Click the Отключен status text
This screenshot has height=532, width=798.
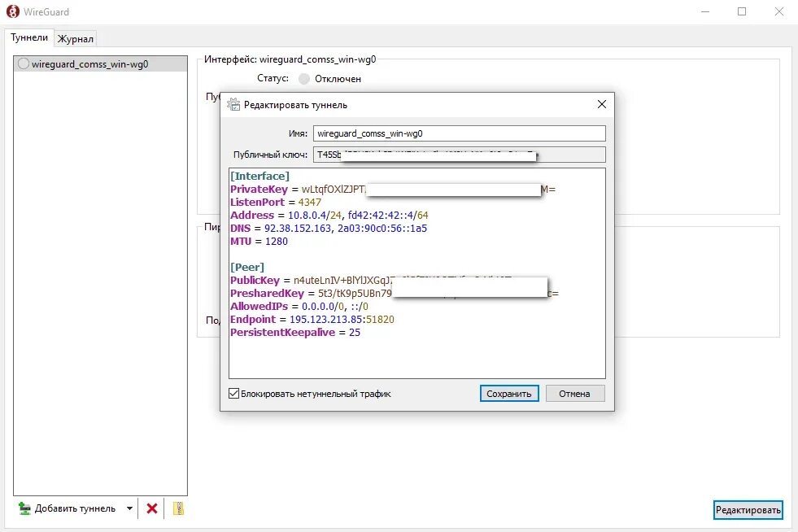(x=338, y=79)
